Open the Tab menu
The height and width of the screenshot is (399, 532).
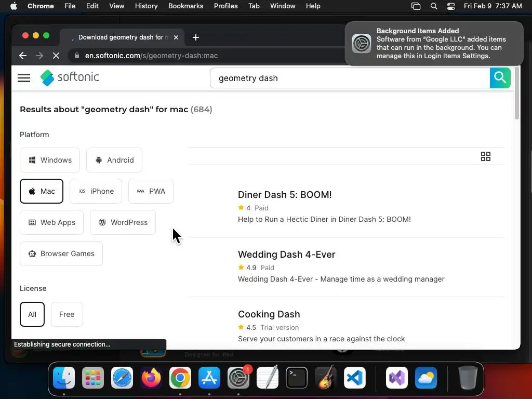(254, 6)
